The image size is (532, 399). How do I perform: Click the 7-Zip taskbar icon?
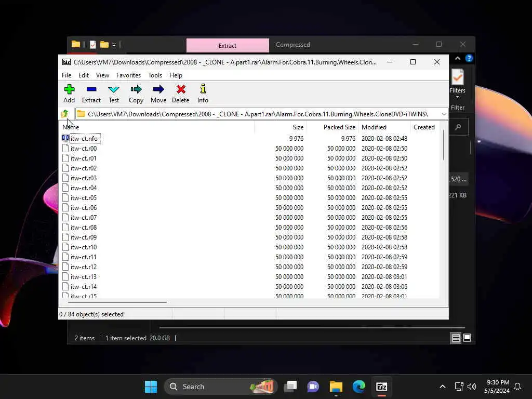(382, 387)
